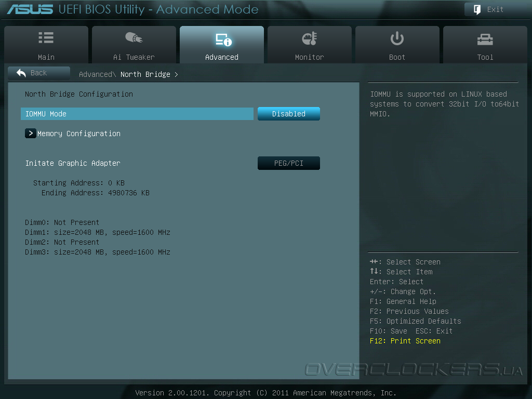Click ESC: Exit hint
Image resolution: width=532 pixels, height=399 pixels.
point(434,331)
